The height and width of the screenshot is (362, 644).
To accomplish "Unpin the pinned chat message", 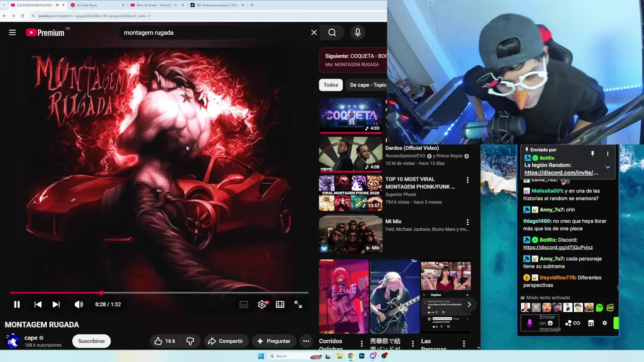I will coord(592,153).
